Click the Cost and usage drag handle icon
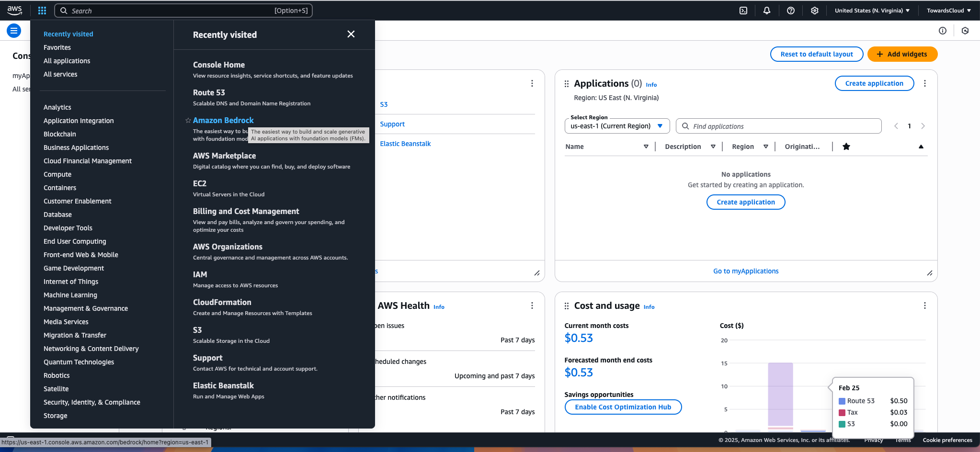This screenshot has width=980, height=452. click(x=567, y=306)
